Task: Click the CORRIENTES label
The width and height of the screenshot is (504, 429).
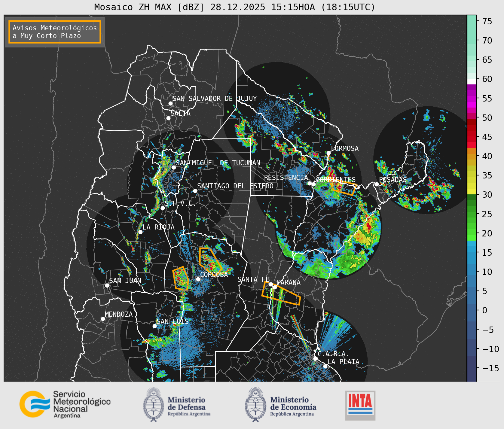Action: click(336, 180)
